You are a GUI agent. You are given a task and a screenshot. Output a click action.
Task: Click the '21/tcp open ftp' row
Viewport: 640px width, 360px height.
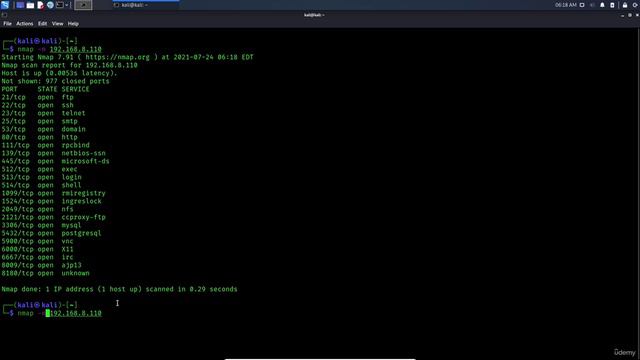(38, 97)
